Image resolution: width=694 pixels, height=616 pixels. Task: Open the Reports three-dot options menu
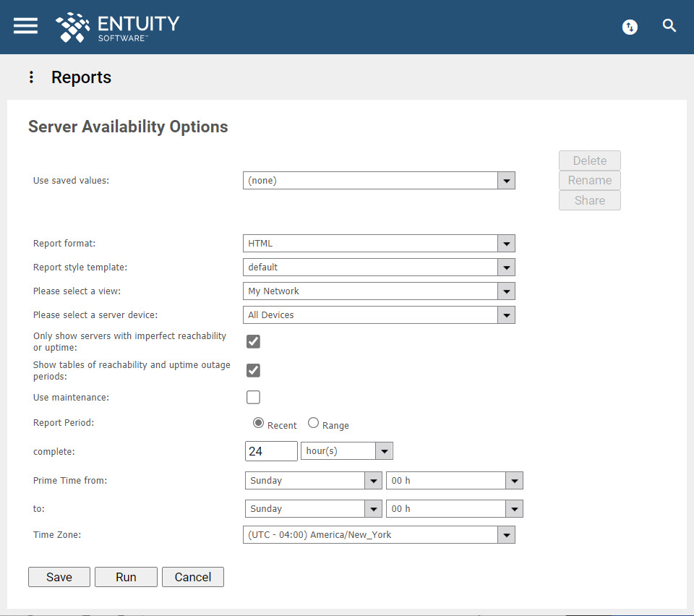point(31,77)
